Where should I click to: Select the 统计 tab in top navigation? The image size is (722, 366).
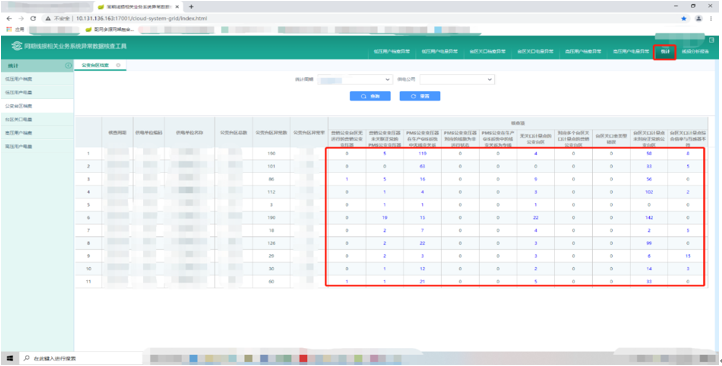[665, 52]
